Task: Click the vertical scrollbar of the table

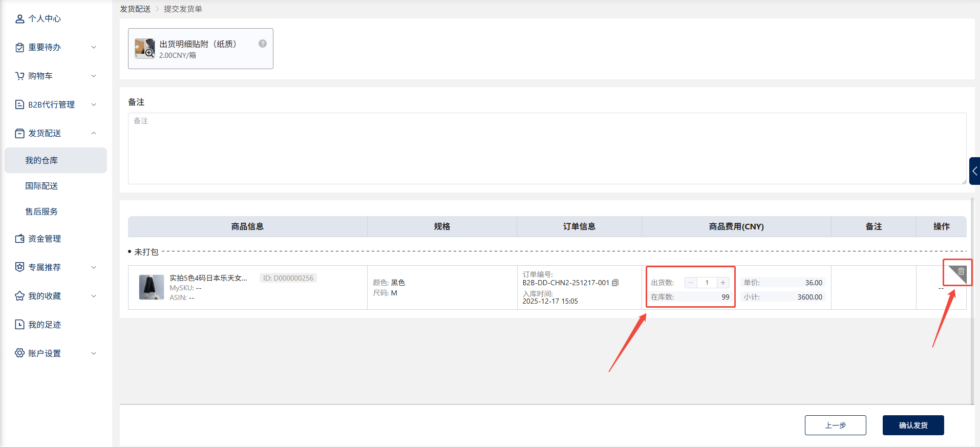Action: [x=972, y=302]
